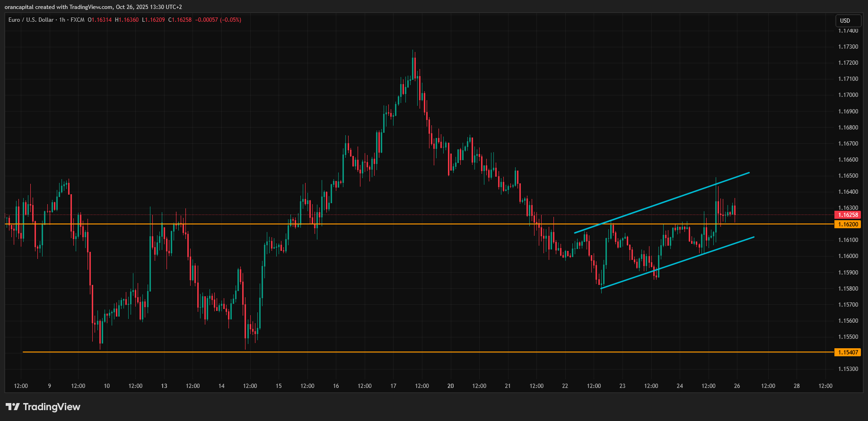Click date label 9 on the time axis
The height and width of the screenshot is (421, 868).
(49, 386)
